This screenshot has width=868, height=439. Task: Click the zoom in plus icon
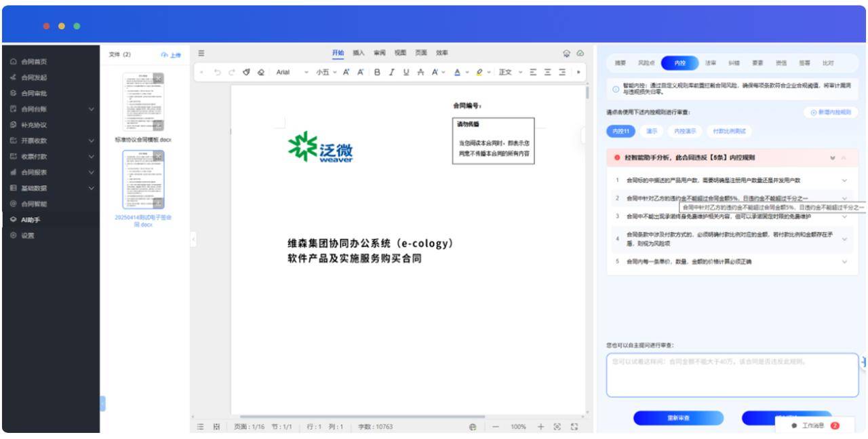coord(540,427)
